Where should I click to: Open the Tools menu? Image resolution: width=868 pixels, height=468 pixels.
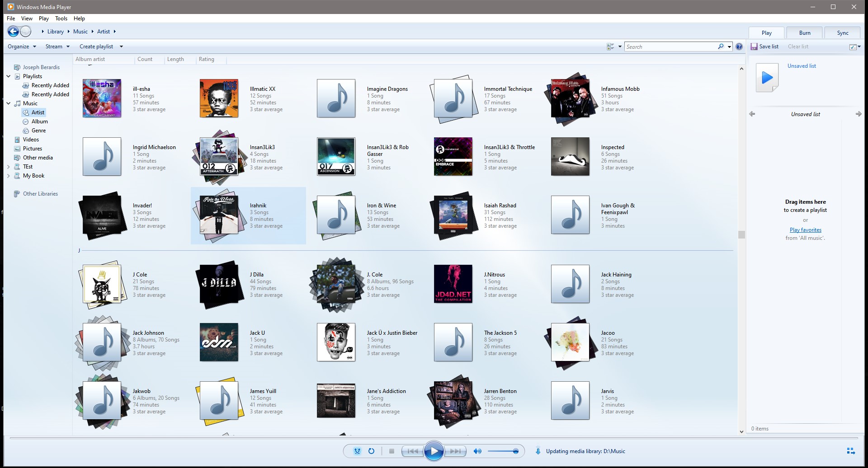coord(61,19)
